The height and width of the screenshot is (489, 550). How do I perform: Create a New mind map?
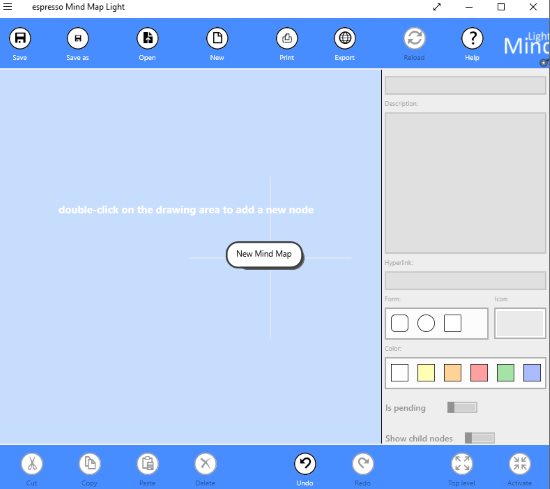point(217,38)
